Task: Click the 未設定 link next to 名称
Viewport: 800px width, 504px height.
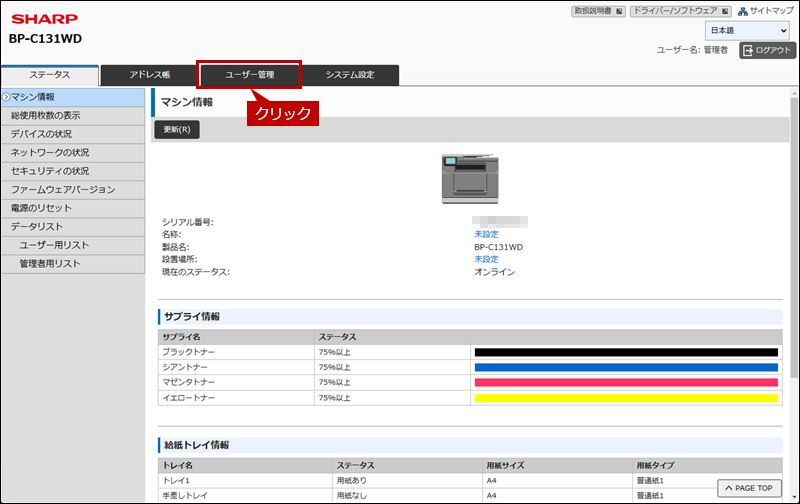Action: (486, 234)
